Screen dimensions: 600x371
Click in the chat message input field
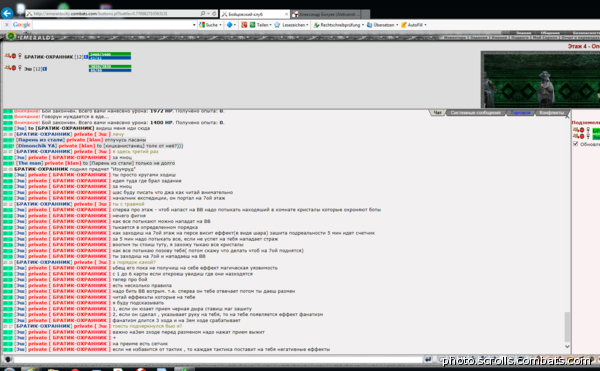point(218,360)
